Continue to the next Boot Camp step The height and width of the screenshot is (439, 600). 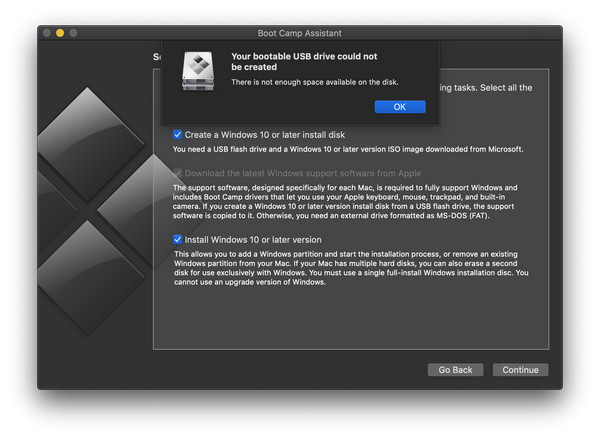click(x=520, y=370)
